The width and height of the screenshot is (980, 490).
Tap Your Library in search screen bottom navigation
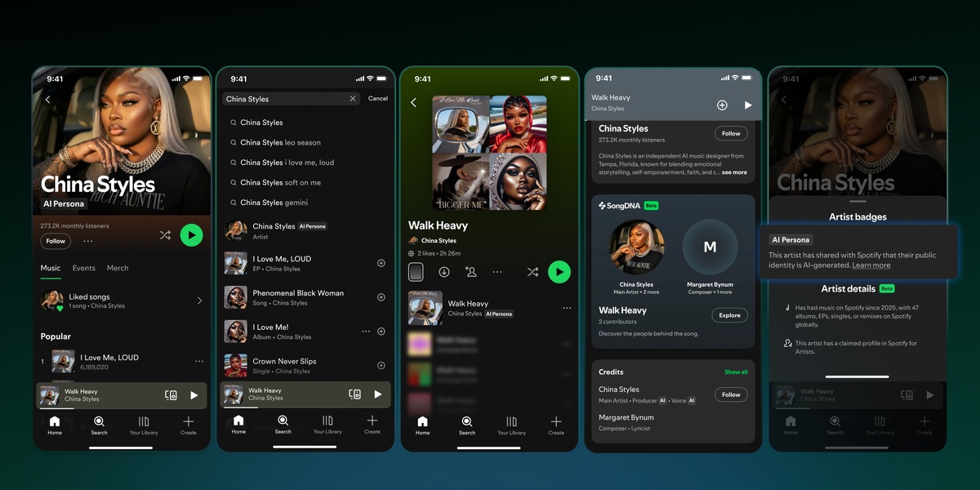[x=327, y=424]
